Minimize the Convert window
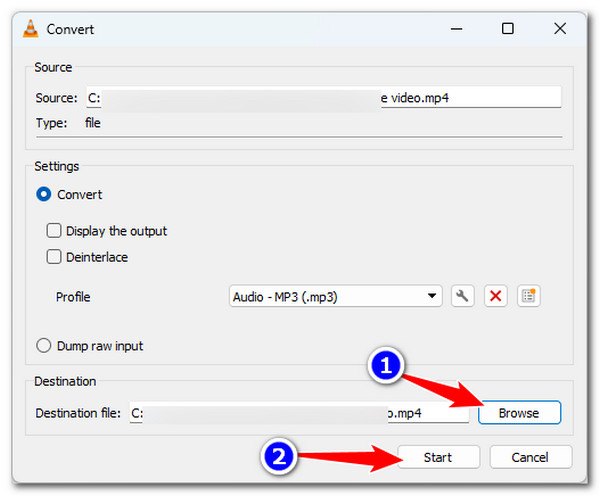This screenshot has height=496, width=600. [x=456, y=29]
